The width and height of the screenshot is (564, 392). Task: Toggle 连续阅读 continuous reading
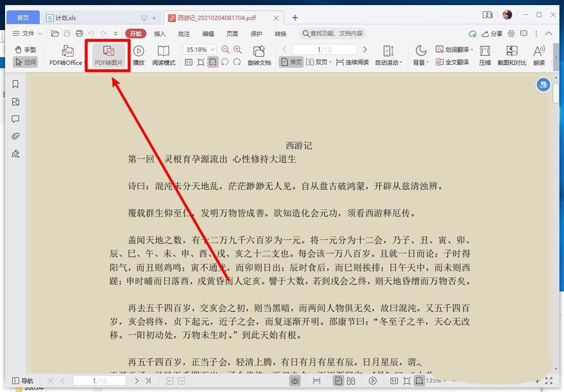pos(352,62)
